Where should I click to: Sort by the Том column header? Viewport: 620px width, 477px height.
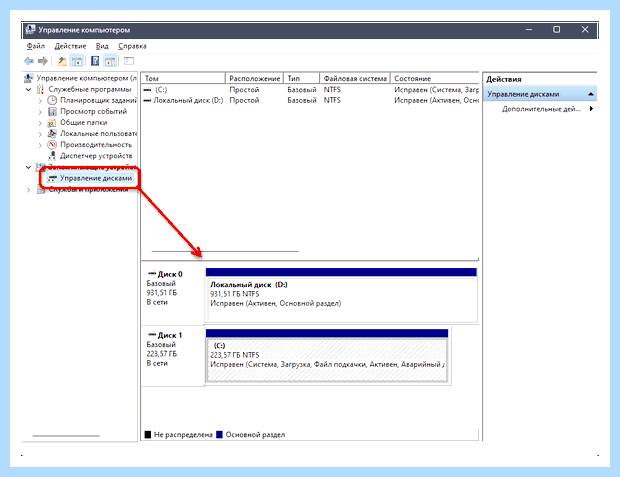183,78
